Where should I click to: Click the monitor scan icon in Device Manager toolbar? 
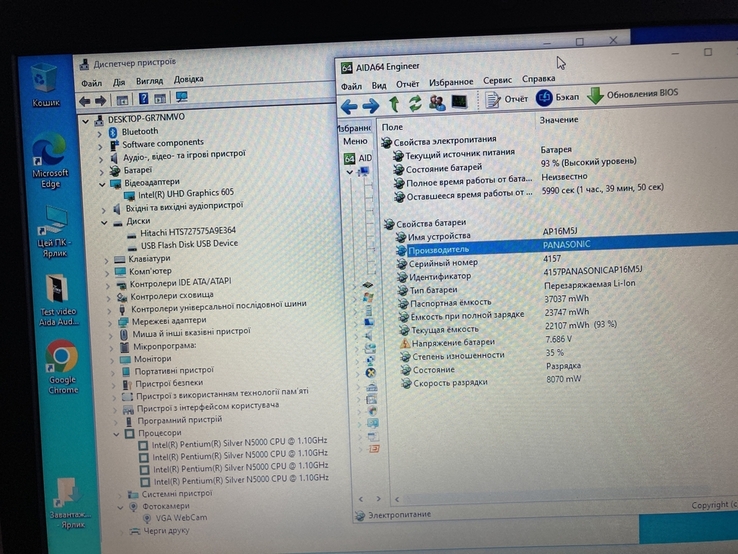tap(181, 97)
